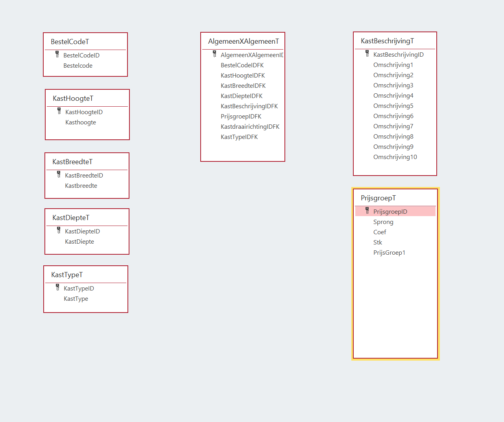Image resolution: width=504 pixels, height=422 pixels.
Task: Click the key icon next to KastDiepteID
Action: pos(59,230)
